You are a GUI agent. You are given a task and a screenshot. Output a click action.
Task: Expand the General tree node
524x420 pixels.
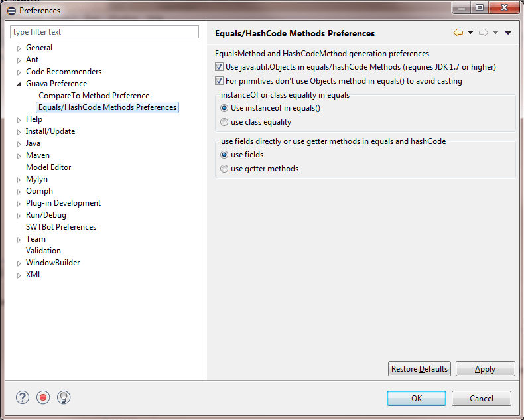(x=19, y=48)
